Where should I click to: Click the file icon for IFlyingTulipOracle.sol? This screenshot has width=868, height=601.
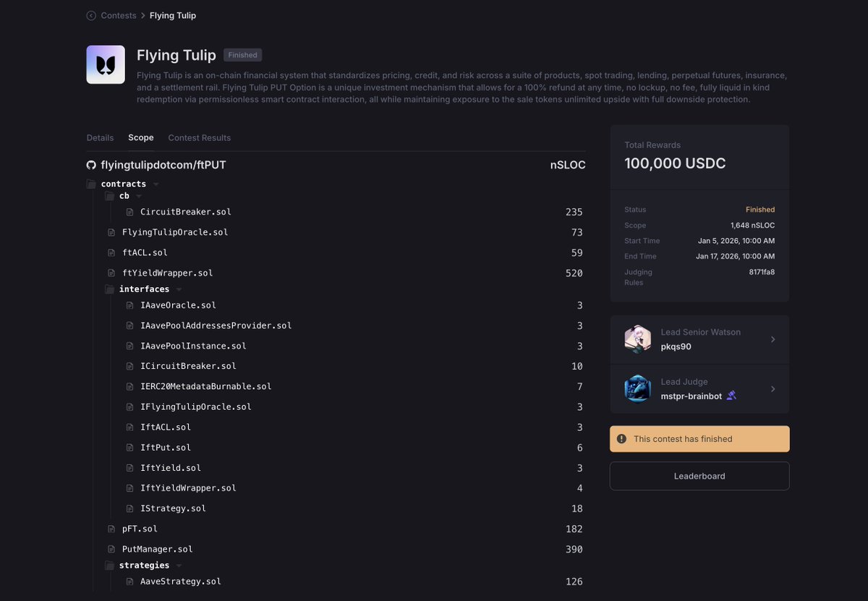point(129,406)
